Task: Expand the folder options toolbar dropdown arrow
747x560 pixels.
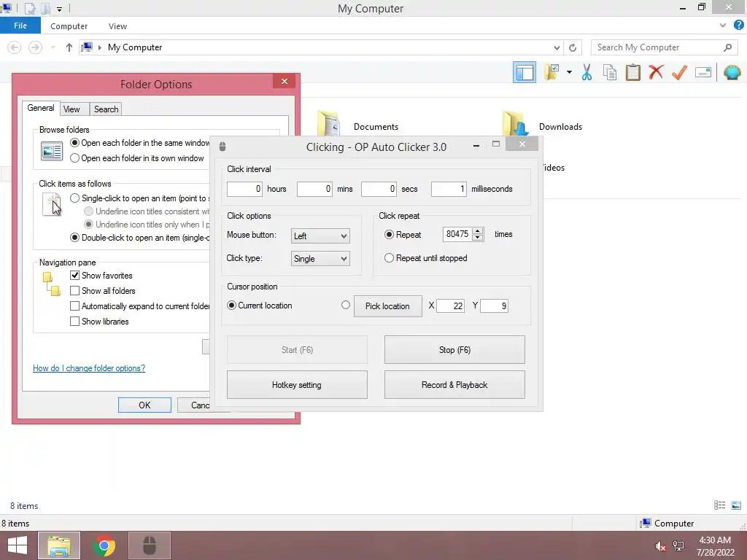Action: (x=569, y=72)
